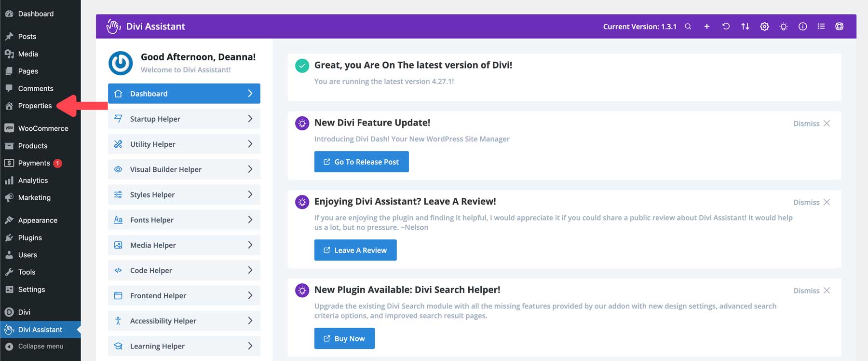Click the list icon in purple header

point(821,27)
